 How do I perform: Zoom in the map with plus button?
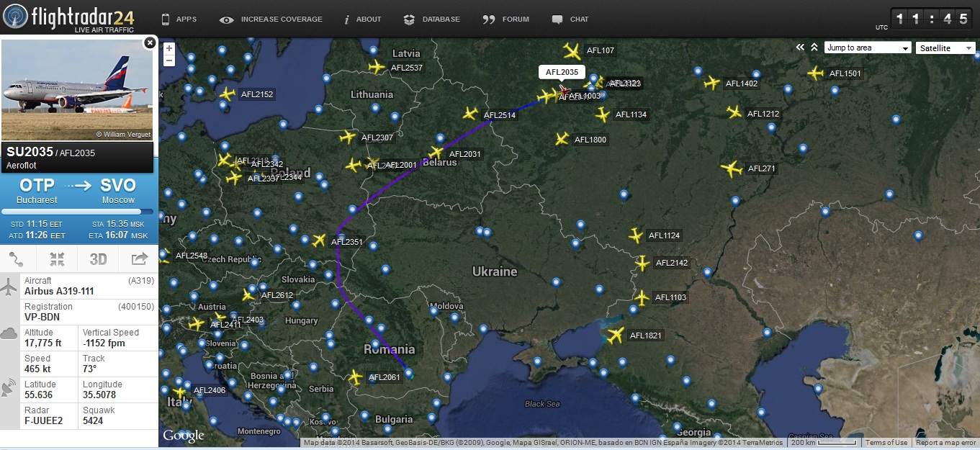tap(169, 49)
